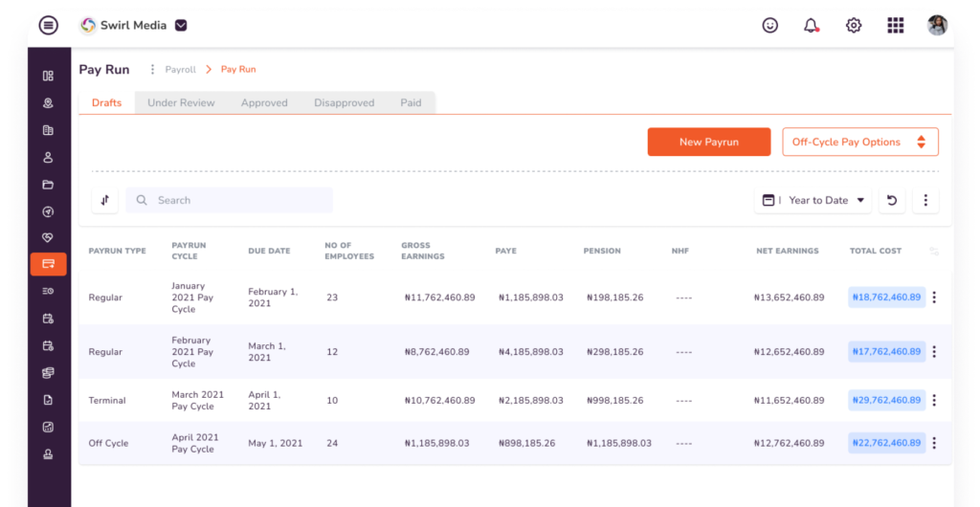The image size is (980, 507).
Task: Switch to the Under Review tab
Action: tap(181, 102)
